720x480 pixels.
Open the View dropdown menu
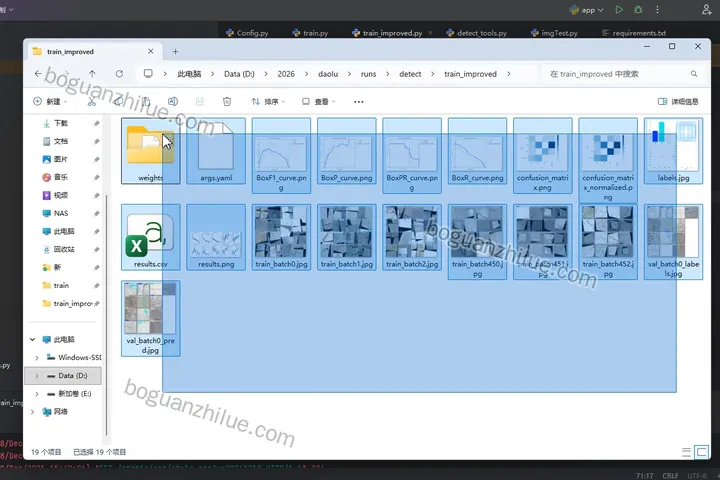click(x=319, y=102)
